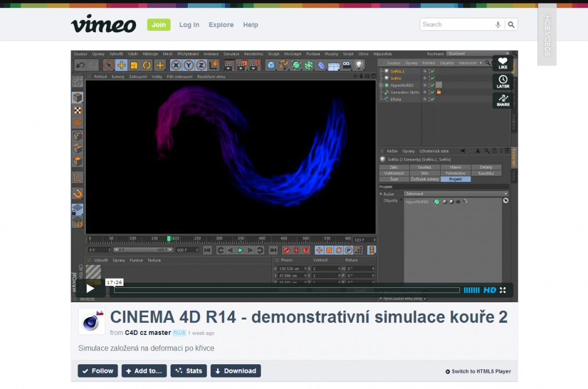Screen dimensions: 588x389
Task: Open render settings gear clapperboard
Action: pyautogui.click(x=254, y=66)
